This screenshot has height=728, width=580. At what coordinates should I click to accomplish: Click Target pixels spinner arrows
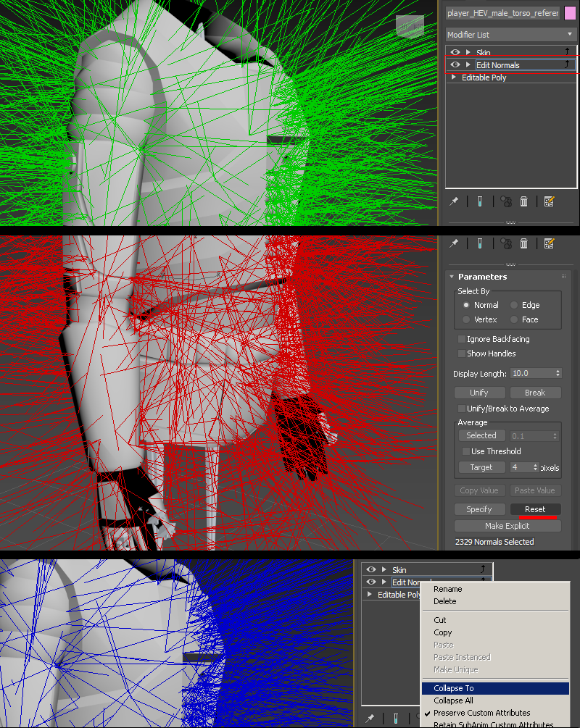tap(536, 467)
